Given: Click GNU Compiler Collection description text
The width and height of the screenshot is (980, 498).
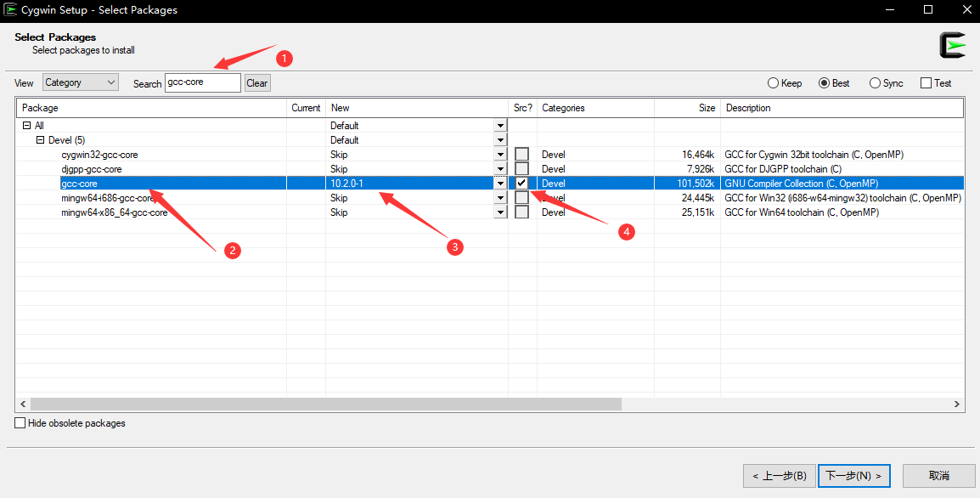Looking at the screenshot, I should (802, 184).
